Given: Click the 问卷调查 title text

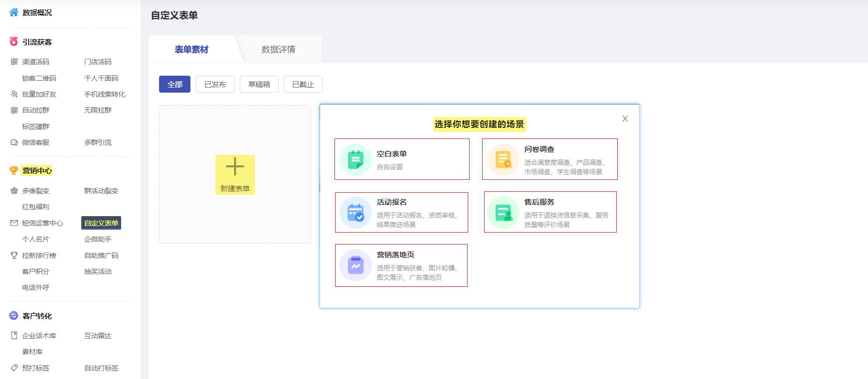Looking at the screenshot, I should pyautogui.click(x=539, y=149).
